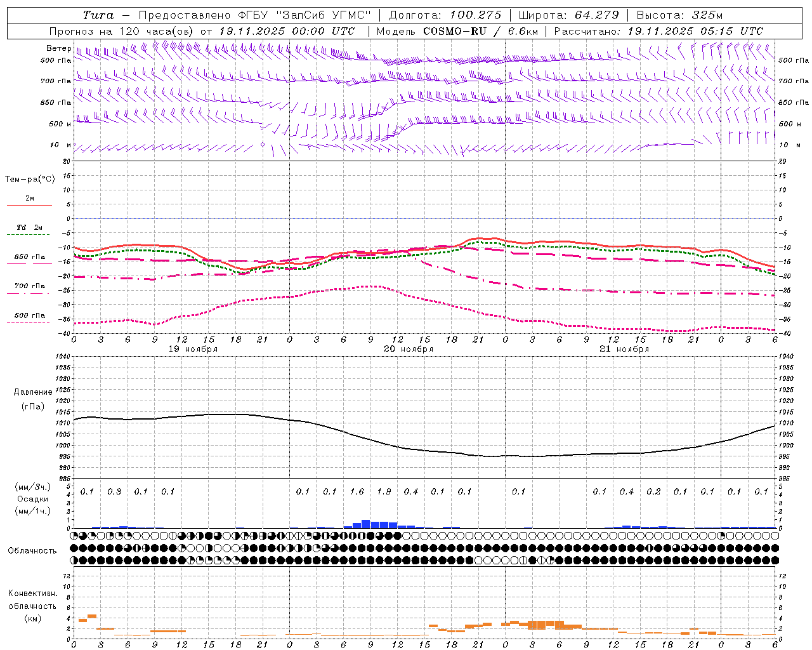812x650 pixels.
Task: Click the "21 ноября" date label
Action: (x=624, y=348)
